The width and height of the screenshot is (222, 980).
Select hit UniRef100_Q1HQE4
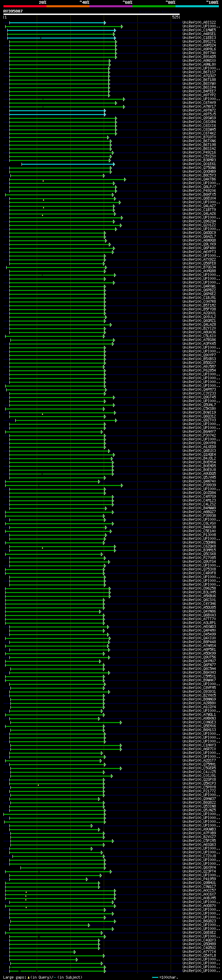[x=199, y=455]
